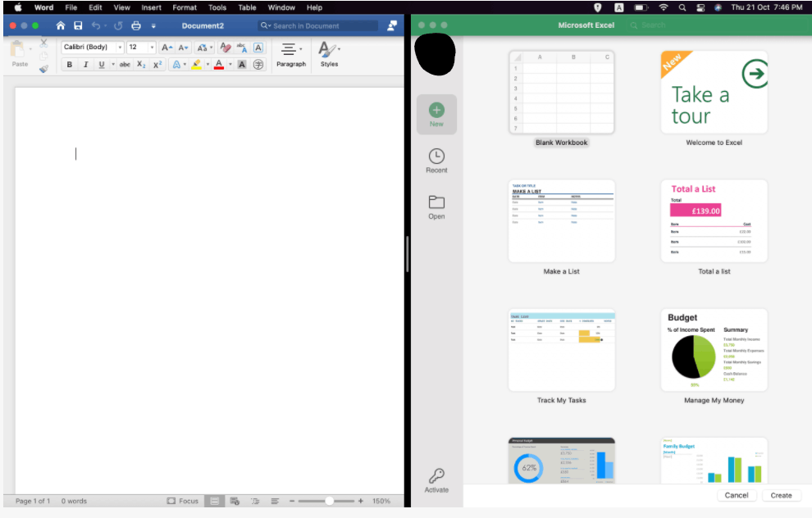Screen dimensions: 812x518
Task: Open the Insert menu
Action: 151,7
